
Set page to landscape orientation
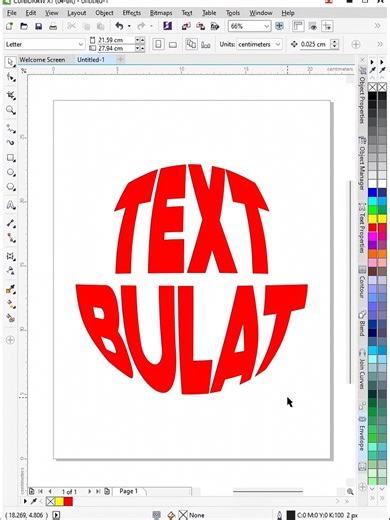coord(173,44)
